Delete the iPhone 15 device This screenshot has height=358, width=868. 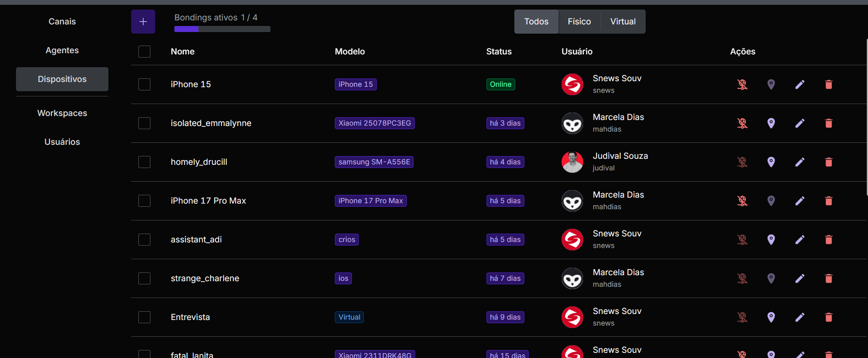829,84
